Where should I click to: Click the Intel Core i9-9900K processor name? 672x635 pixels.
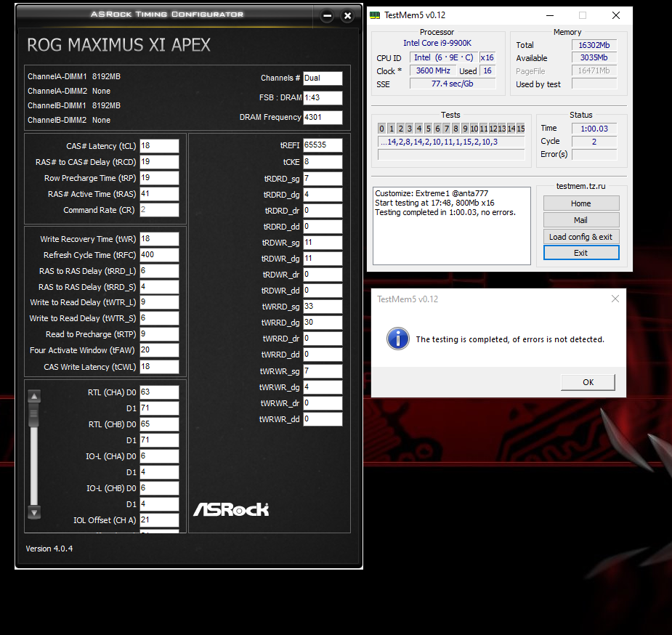tap(437, 43)
